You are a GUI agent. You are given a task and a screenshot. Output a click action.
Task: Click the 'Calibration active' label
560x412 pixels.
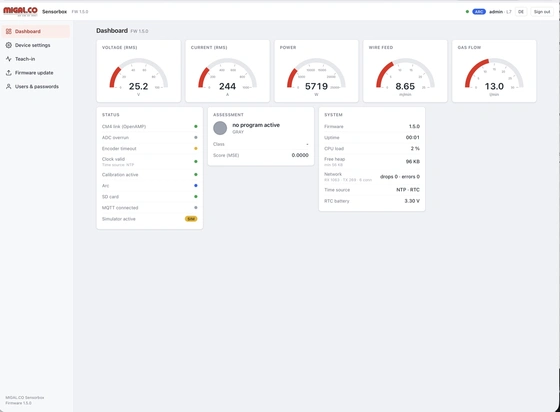click(120, 175)
